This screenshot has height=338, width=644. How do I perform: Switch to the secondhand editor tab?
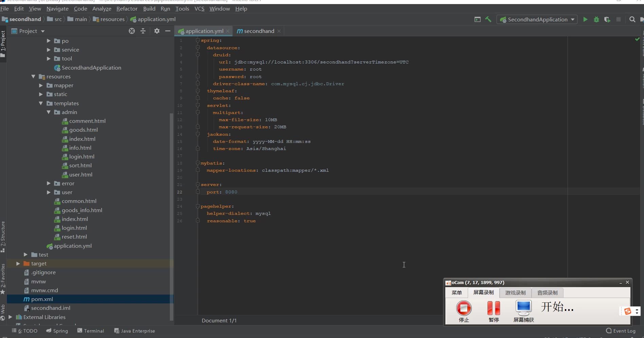(258, 31)
